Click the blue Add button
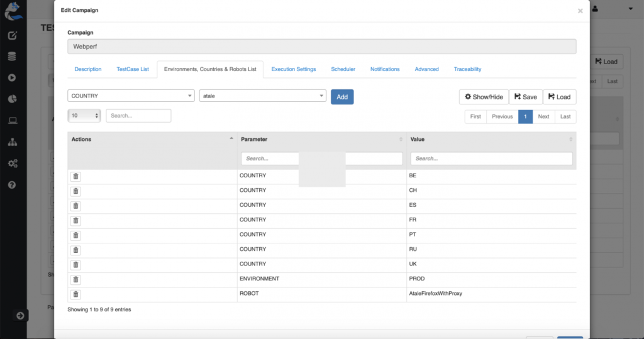 click(x=342, y=97)
